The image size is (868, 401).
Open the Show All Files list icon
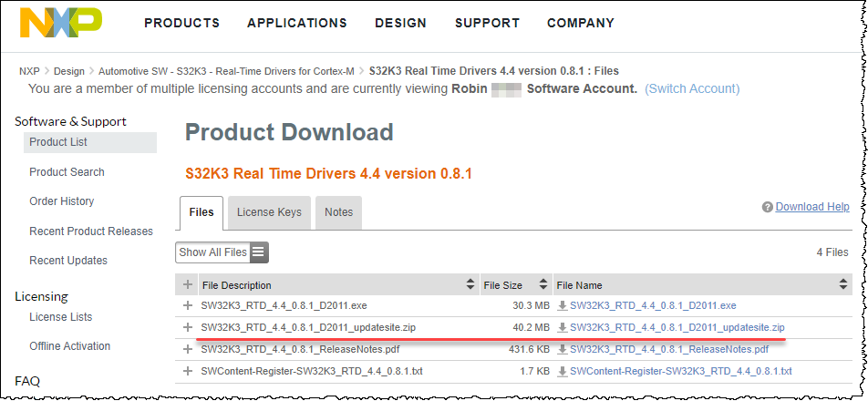click(x=259, y=252)
